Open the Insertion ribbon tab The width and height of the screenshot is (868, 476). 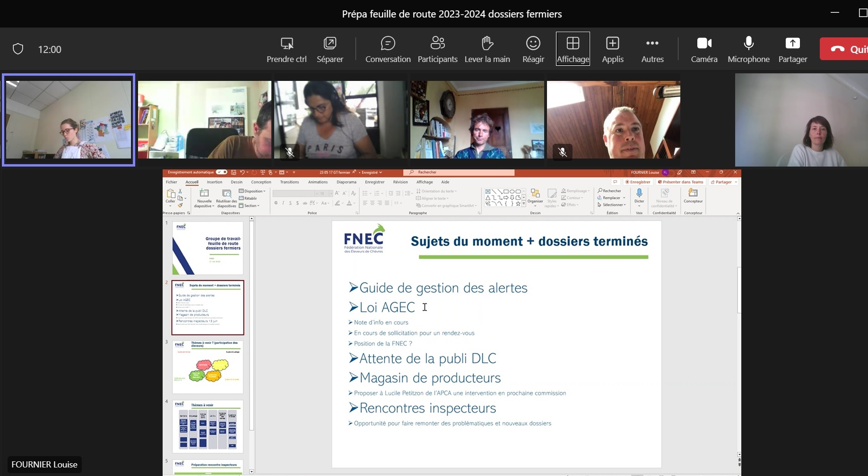point(214,182)
